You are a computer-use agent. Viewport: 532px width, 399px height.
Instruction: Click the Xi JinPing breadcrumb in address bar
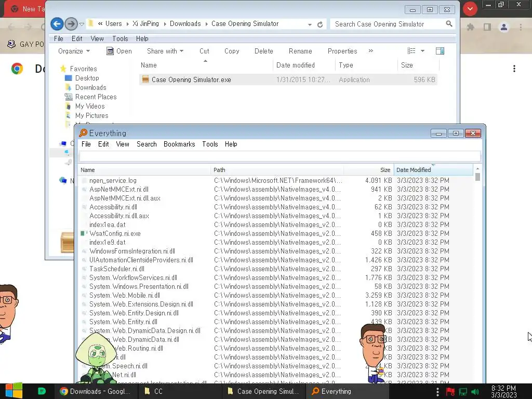[x=145, y=24]
